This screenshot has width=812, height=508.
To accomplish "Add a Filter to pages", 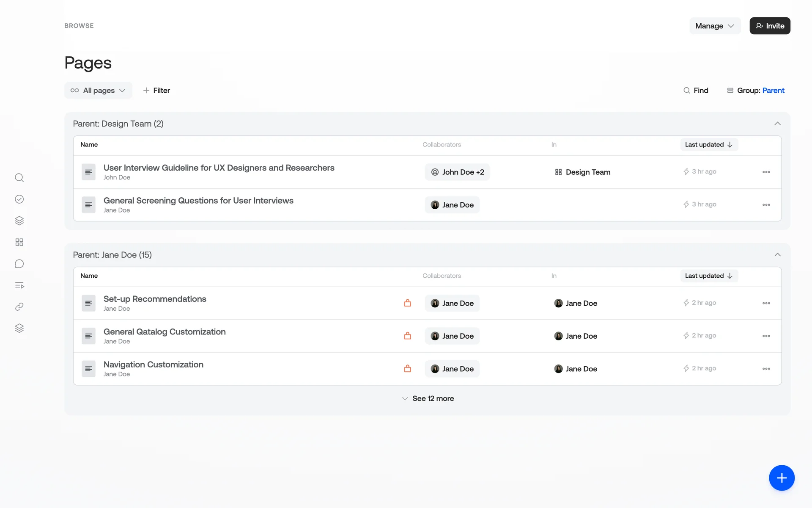I will (156, 91).
